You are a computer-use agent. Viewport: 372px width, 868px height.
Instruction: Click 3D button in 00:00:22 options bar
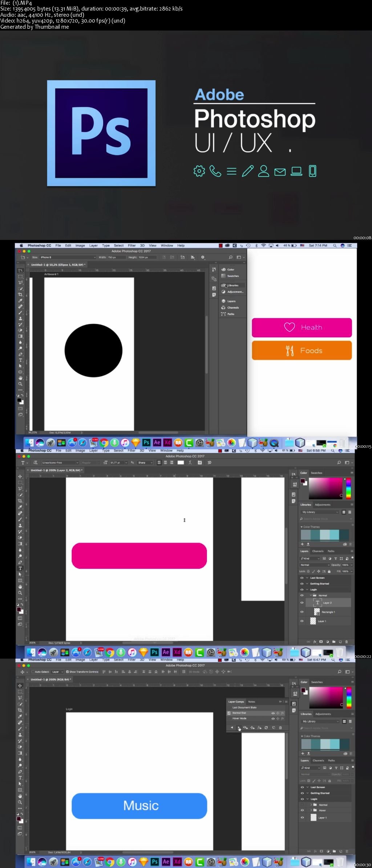tap(209, 463)
